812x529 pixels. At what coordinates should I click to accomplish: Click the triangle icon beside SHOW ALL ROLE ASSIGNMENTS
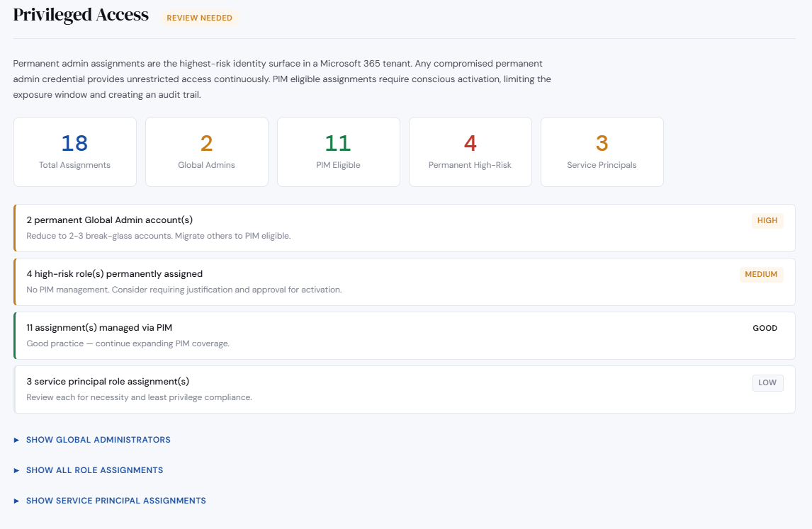[x=16, y=470]
